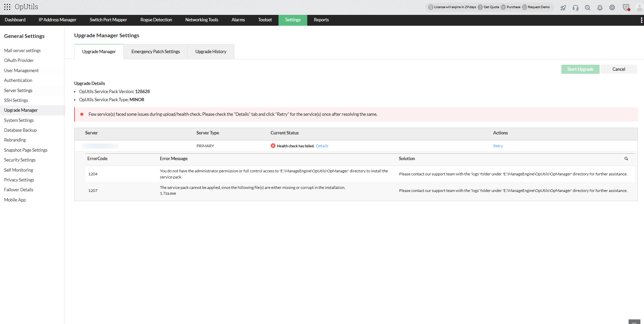Click the gear settings icon in header

click(612, 7)
